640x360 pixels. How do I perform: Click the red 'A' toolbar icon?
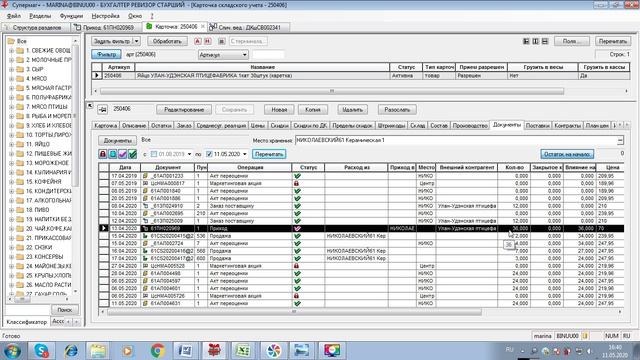click(x=198, y=41)
